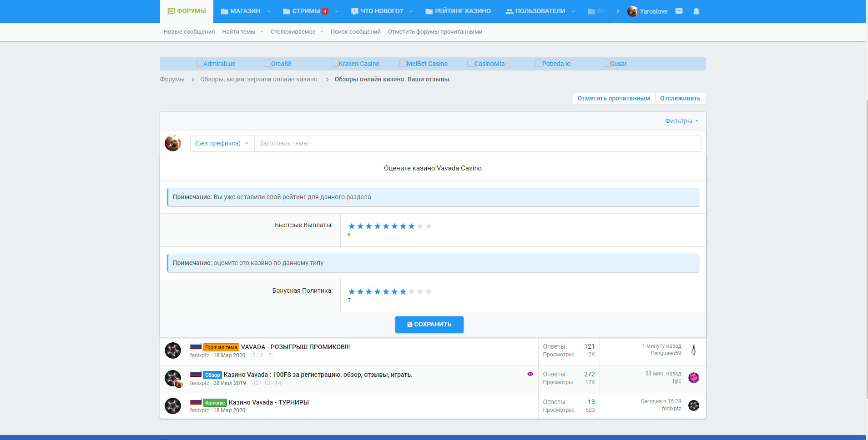Screen dimensions: 868x440
Task: Click the Orca88 banner image icon
Action: tap(267, 63)
